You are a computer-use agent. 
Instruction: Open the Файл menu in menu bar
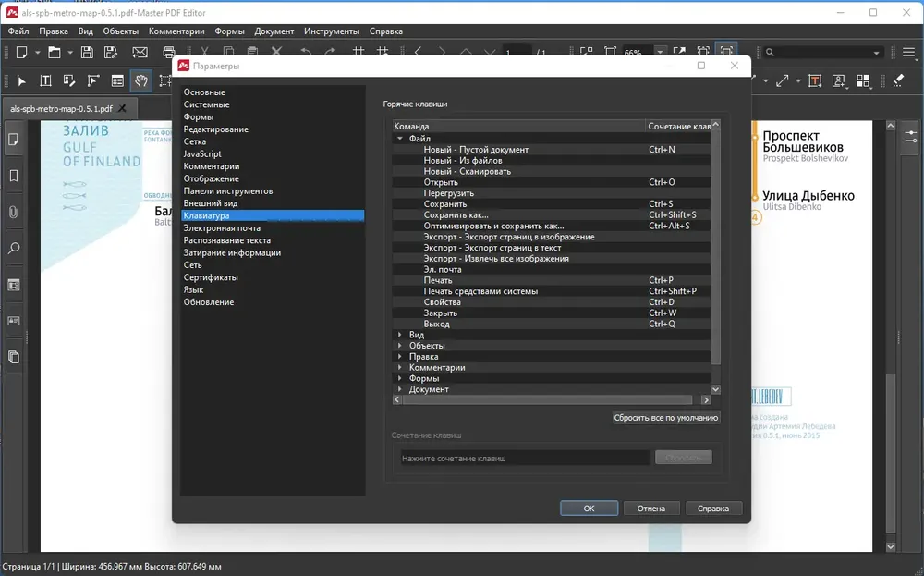[x=18, y=31]
